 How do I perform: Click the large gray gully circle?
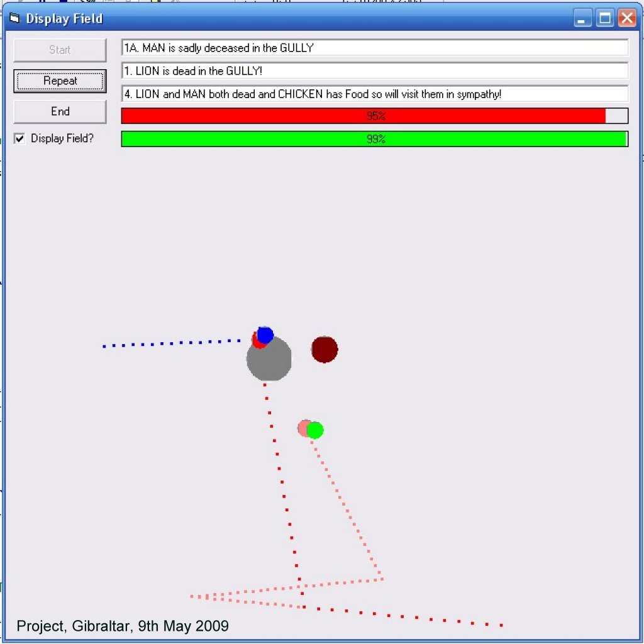(269, 358)
